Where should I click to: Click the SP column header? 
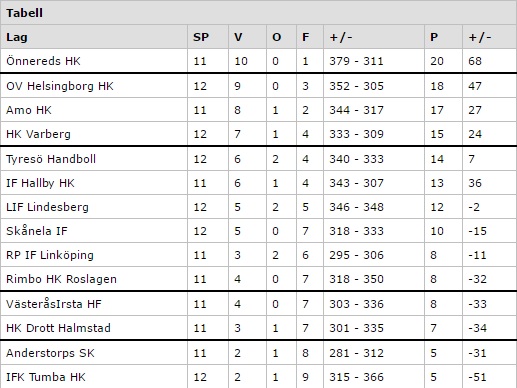click(201, 37)
